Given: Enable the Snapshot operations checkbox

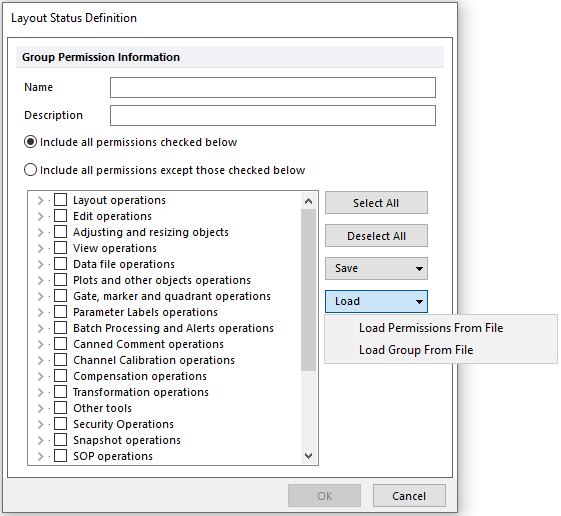Looking at the screenshot, I should pyautogui.click(x=60, y=440).
